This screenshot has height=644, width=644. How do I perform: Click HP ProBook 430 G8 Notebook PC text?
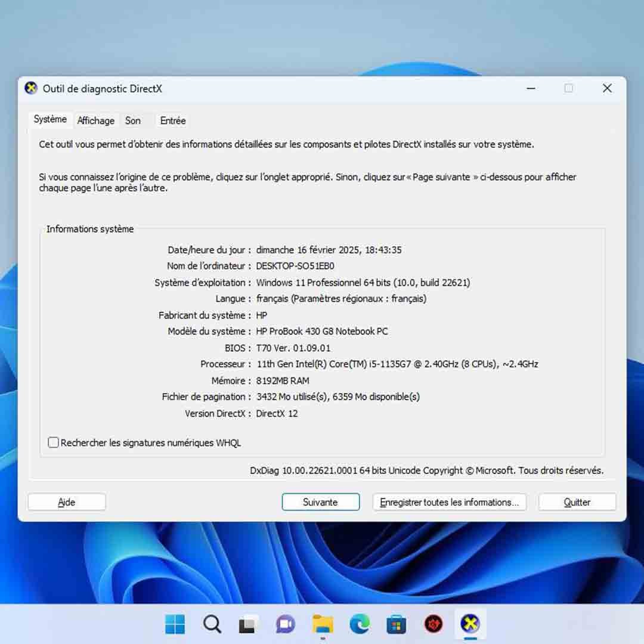(321, 331)
